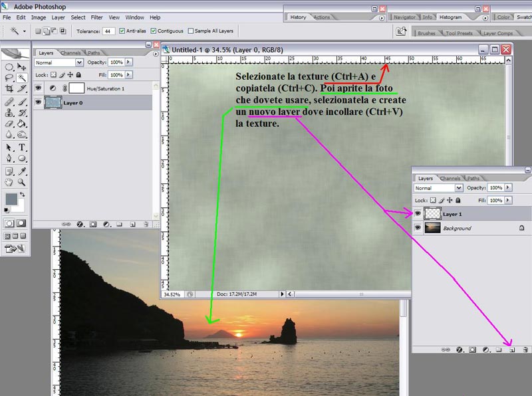The width and height of the screenshot is (532, 396).
Task: Click Jump to ImageReady icon
Action: pyautogui.click(x=15, y=249)
